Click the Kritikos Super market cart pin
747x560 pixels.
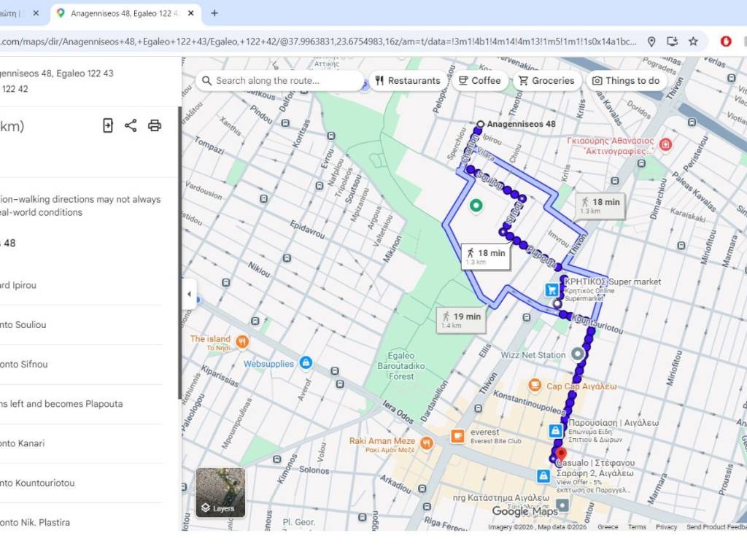pyautogui.click(x=552, y=290)
